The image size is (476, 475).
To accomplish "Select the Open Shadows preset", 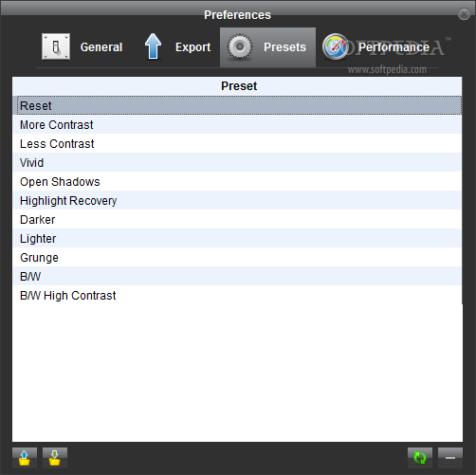I will click(237, 181).
